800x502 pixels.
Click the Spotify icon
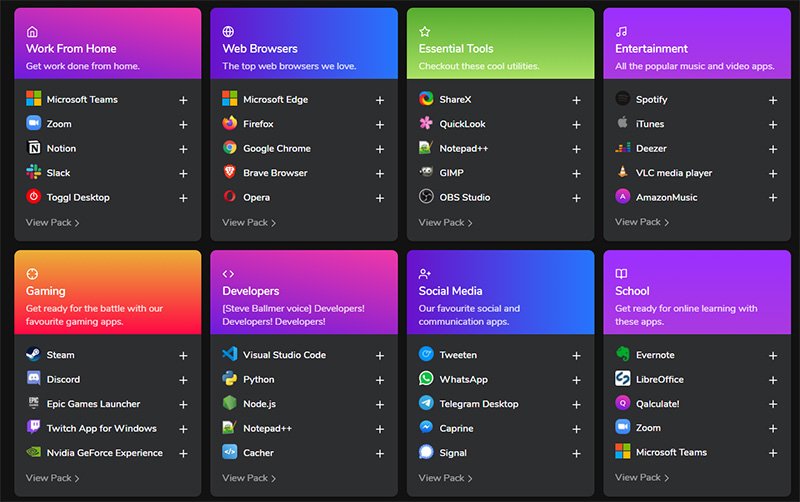pos(622,98)
